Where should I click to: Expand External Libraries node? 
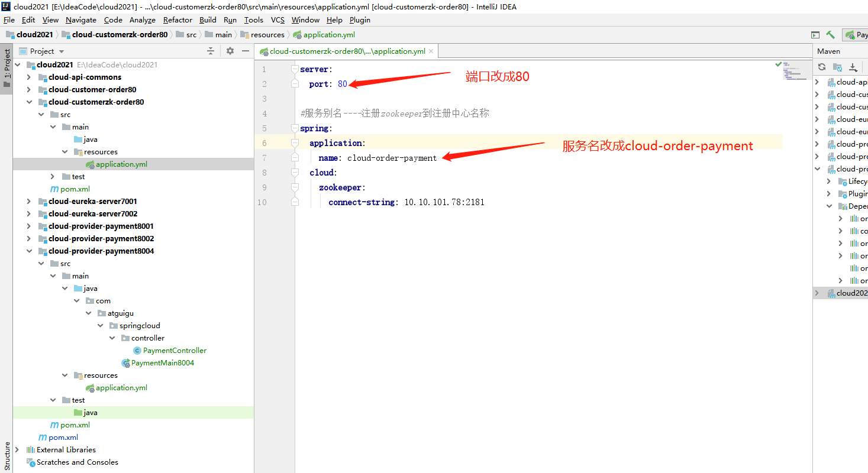point(17,450)
